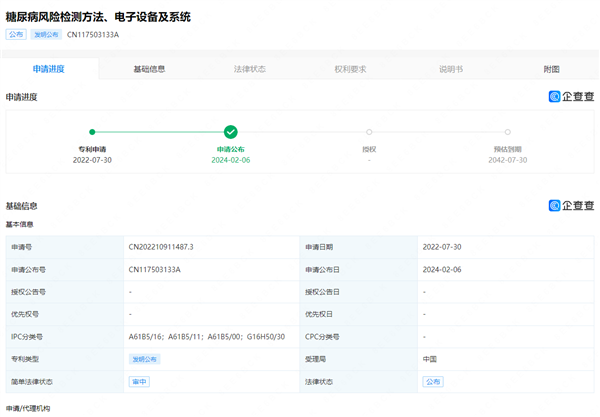Image resolution: width=600 pixels, height=417 pixels.
Task: Switch to the 基础信息 tab
Action: (x=149, y=69)
